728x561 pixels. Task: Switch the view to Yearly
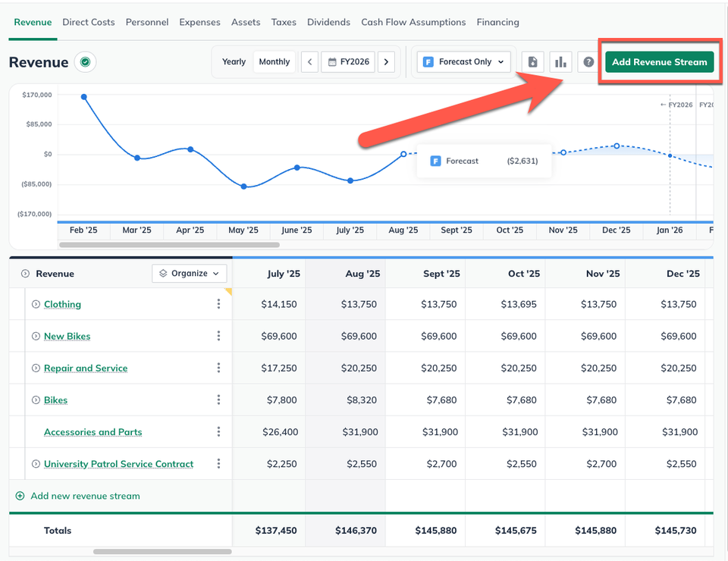234,61
